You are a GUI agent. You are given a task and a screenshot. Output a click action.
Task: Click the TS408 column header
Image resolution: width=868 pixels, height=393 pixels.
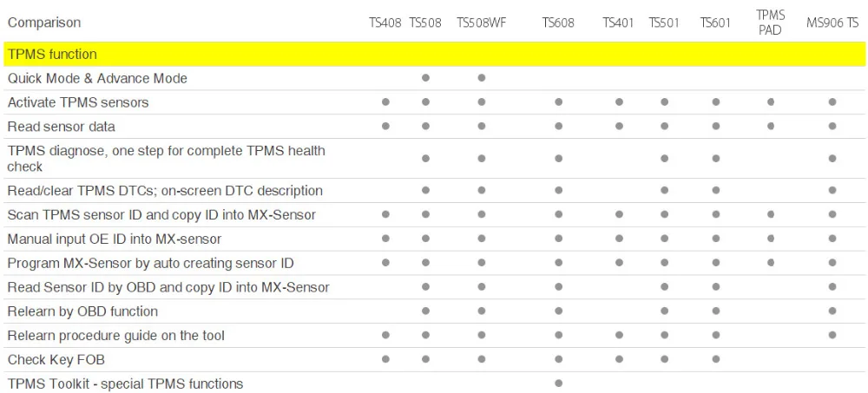385,23
